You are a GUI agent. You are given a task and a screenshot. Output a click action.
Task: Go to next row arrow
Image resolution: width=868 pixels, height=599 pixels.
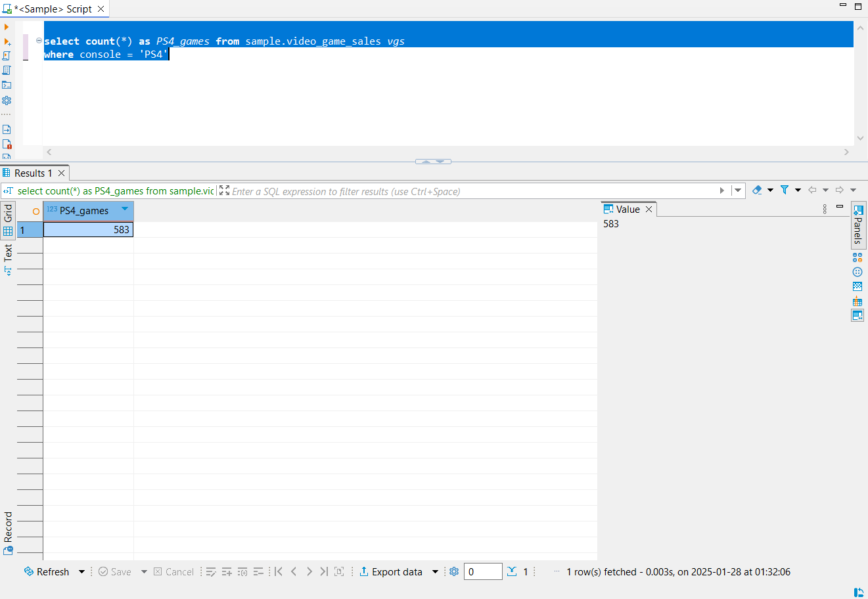pyautogui.click(x=309, y=571)
